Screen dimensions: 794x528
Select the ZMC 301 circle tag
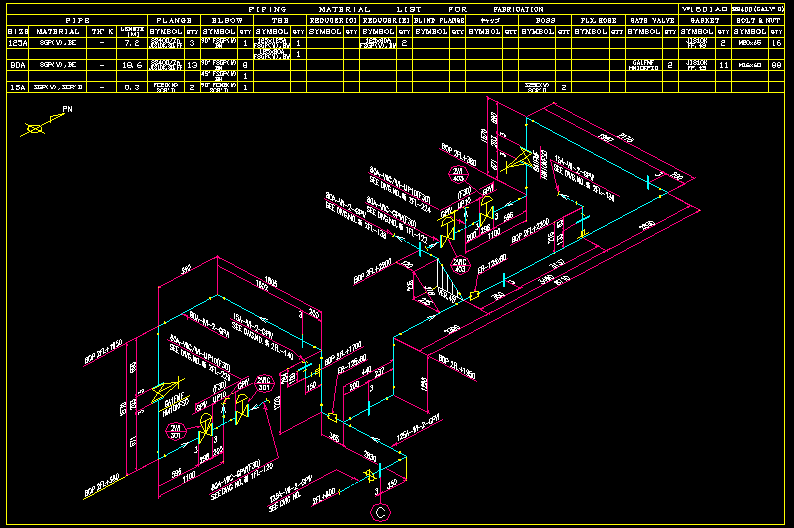pyautogui.click(x=265, y=384)
